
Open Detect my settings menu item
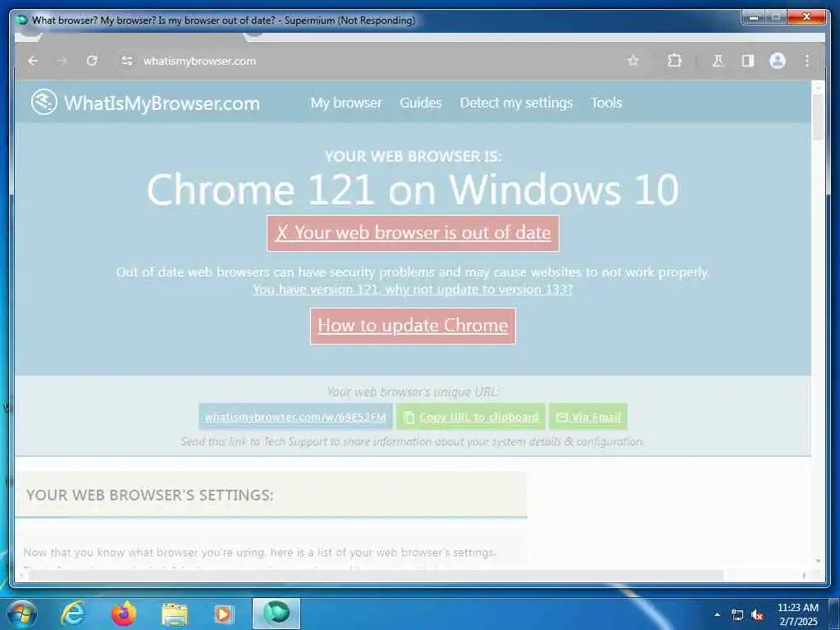pos(516,103)
